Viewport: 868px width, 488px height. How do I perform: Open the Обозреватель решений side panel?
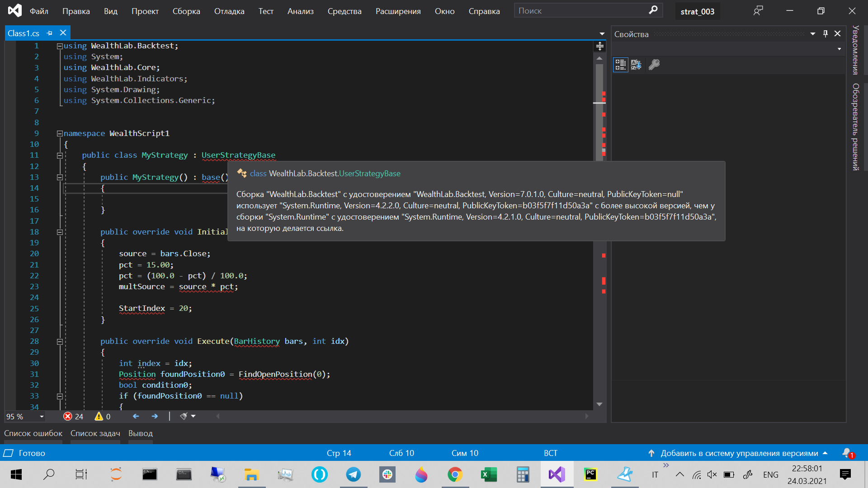click(855, 127)
